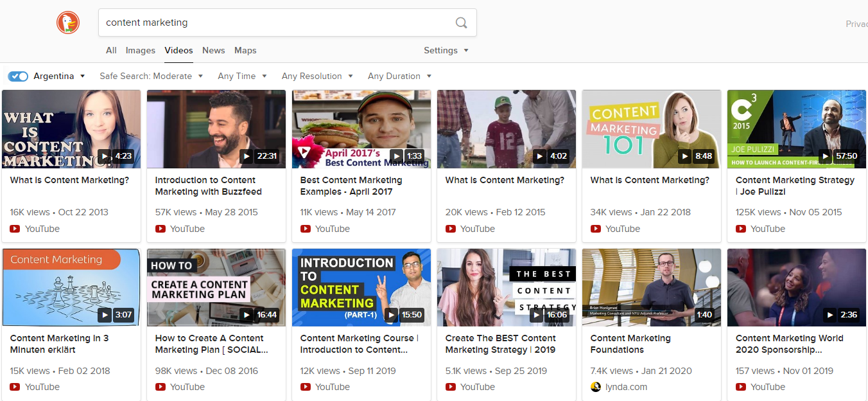Click the '125K views • Nov 05 2015' text

pos(788,212)
